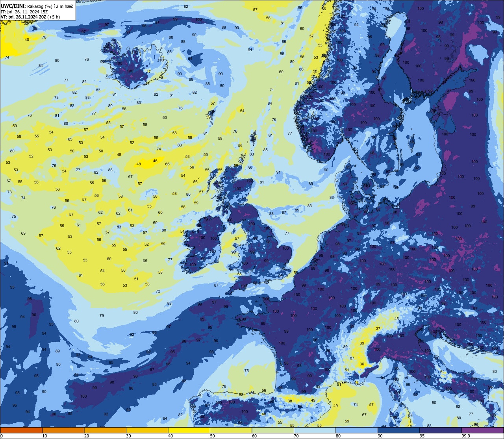
Task: Click the dark navy 95–99.9 legend swatch
Action: pyautogui.click(x=441, y=430)
